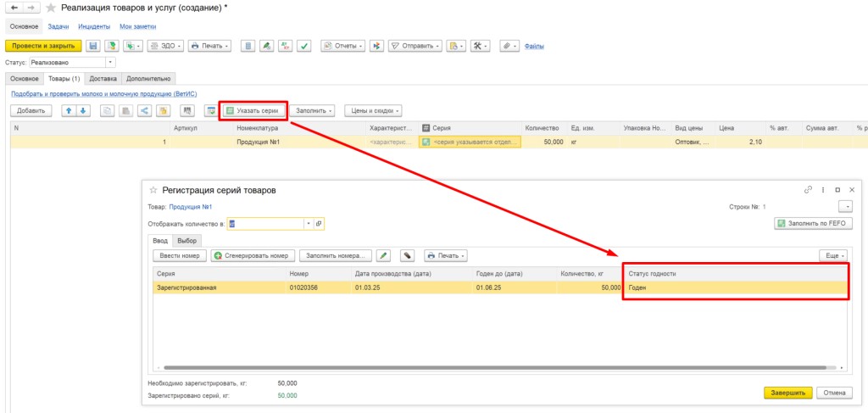
Task: Click the green pencil signature icon
Action: [266, 46]
